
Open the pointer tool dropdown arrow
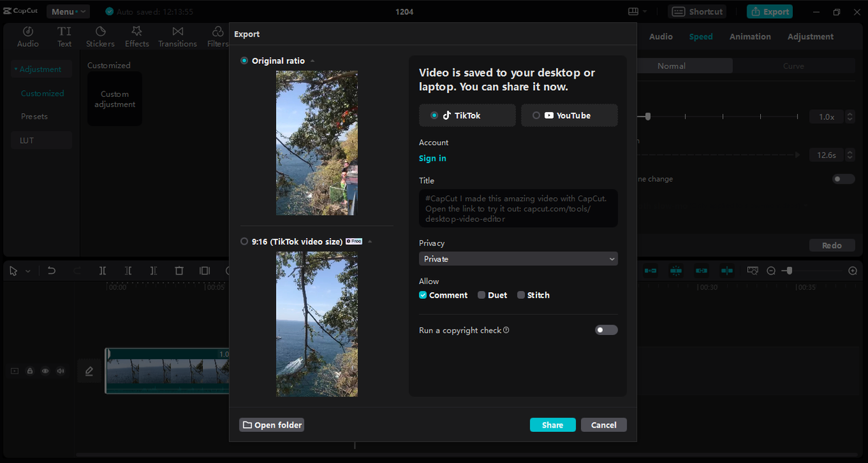tap(28, 271)
